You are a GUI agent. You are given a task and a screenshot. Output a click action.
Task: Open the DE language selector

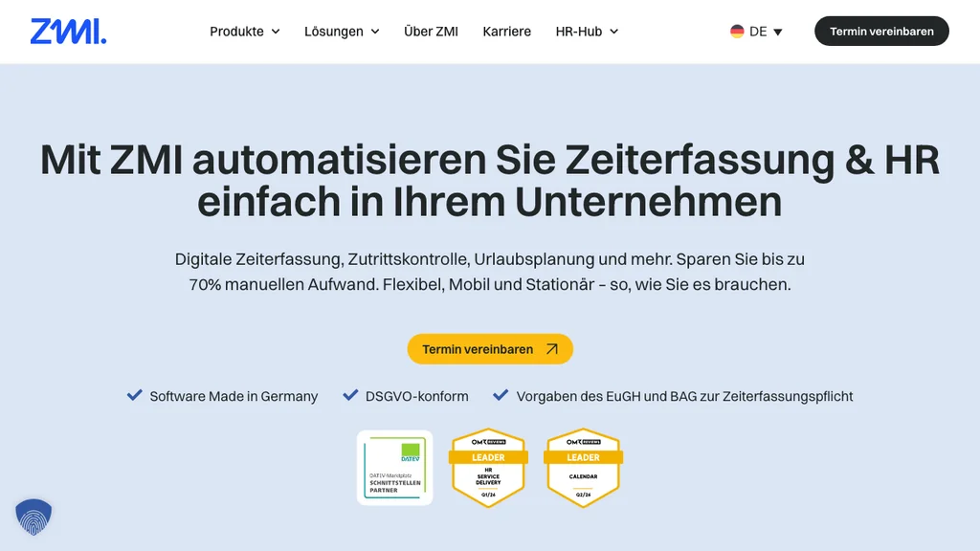tap(756, 32)
